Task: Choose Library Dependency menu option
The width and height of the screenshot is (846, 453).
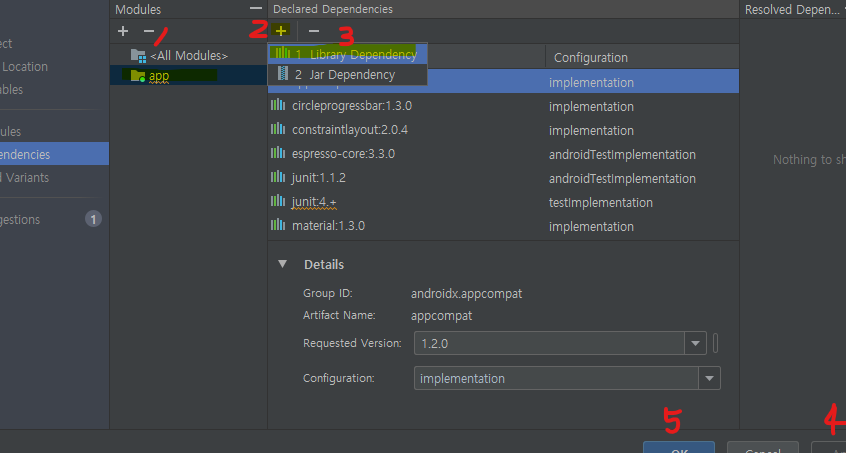Action: point(347,54)
